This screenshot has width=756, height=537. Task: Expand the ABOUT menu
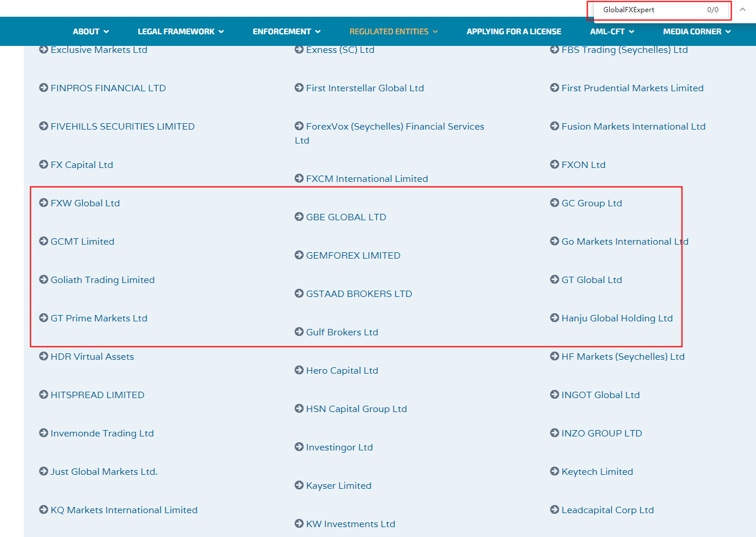point(91,31)
